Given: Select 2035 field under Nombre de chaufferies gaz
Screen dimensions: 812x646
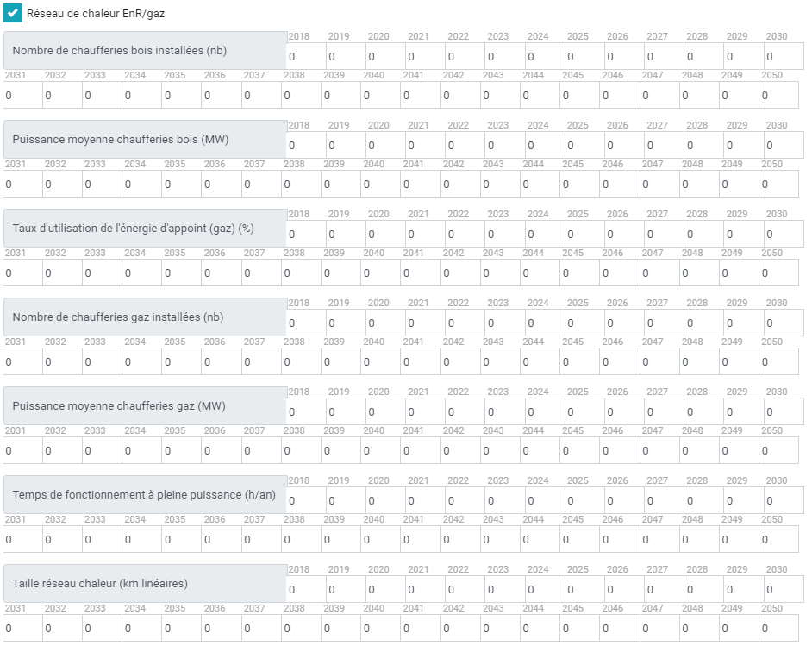Looking at the screenshot, I should pyautogui.click(x=182, y=362).
